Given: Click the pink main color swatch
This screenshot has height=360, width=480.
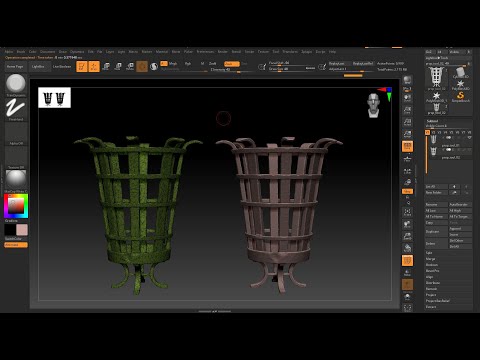Looking at the screenshot, I should coord(22,230).
